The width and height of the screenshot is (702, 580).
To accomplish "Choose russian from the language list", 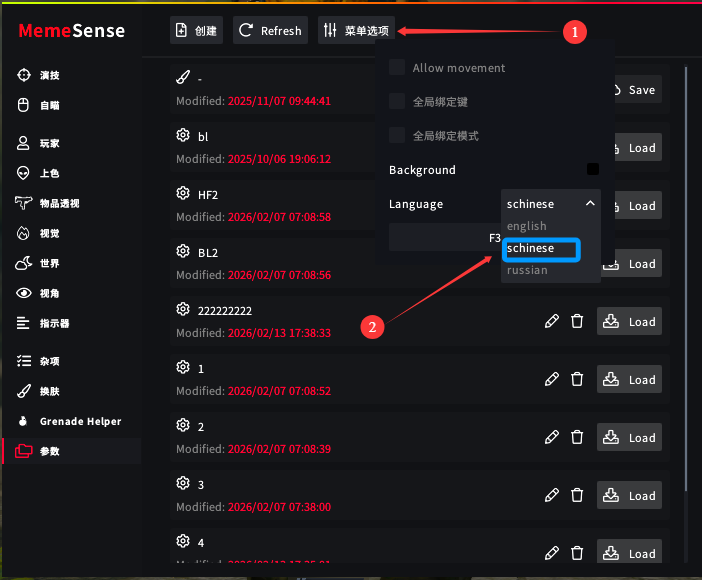I will tap(527, 270).
